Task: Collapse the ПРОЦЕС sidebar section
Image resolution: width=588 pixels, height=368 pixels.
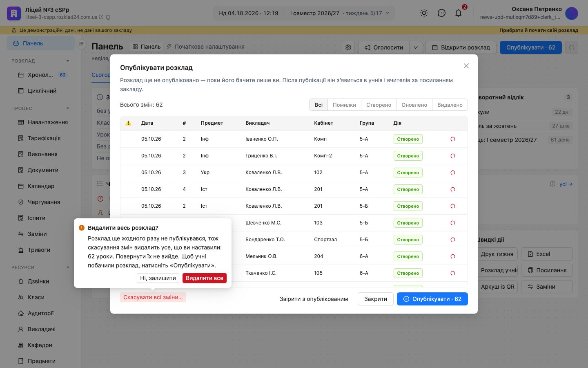Action: click(68, 108)
